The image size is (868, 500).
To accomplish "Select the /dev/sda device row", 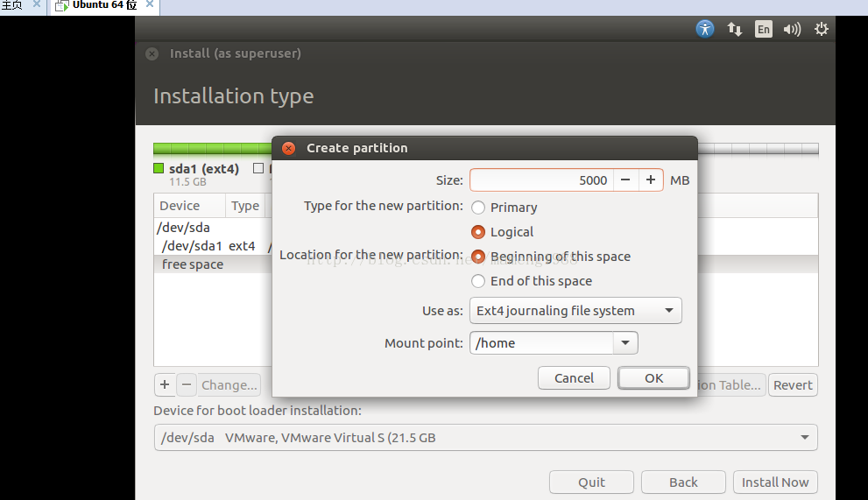I will (x=213, y=228).
